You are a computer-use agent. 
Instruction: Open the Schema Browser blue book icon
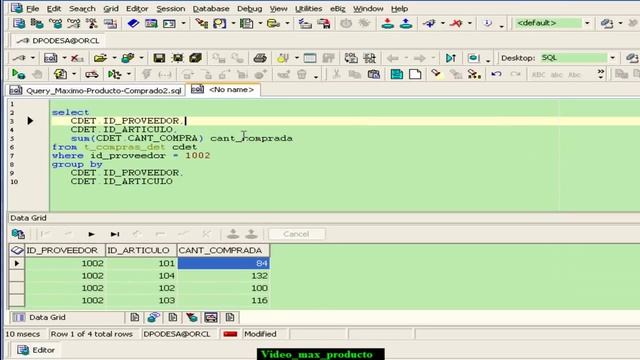click(133, 23)
